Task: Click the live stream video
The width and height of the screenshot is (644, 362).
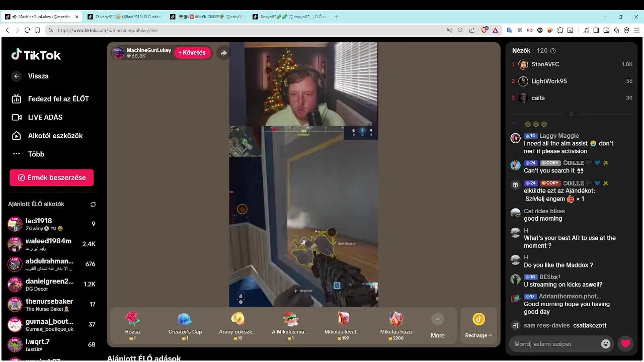Action: coord(303,174)
